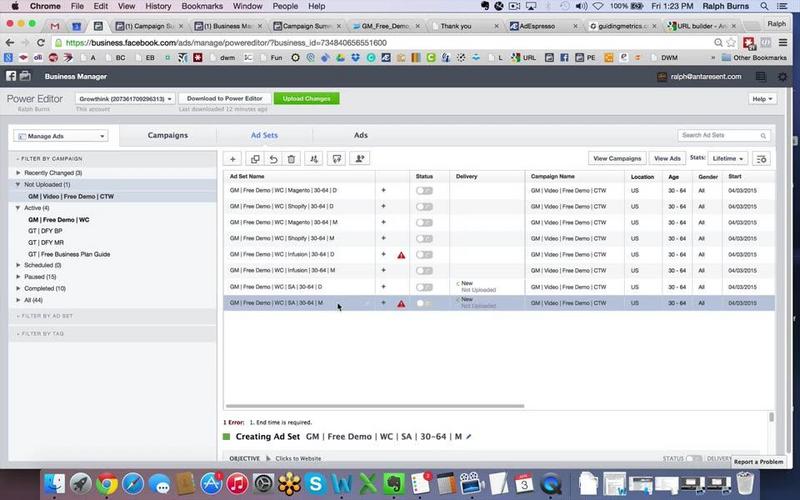This screenshot has height=500, width=800.
Task: Click the delete trash icon in toolbar
Action: (x=291, y=159)
